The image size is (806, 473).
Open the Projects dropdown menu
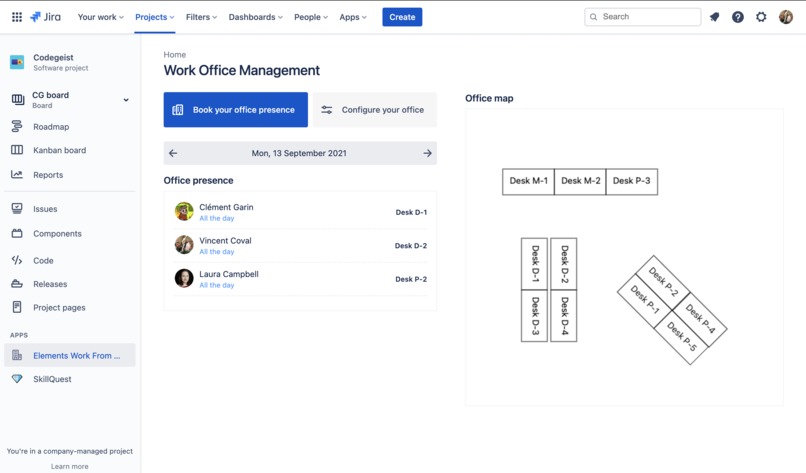point(155,17)
